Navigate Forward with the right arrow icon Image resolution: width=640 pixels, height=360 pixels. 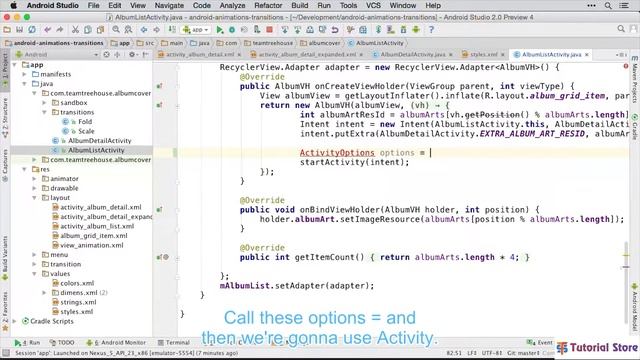pyautogui.click(x=156, y=30)
